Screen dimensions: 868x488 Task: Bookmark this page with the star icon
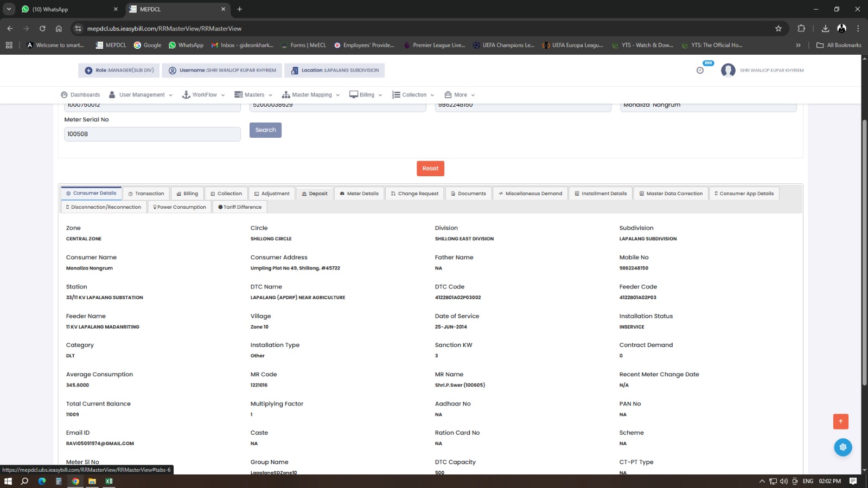[x=778, y=29]
